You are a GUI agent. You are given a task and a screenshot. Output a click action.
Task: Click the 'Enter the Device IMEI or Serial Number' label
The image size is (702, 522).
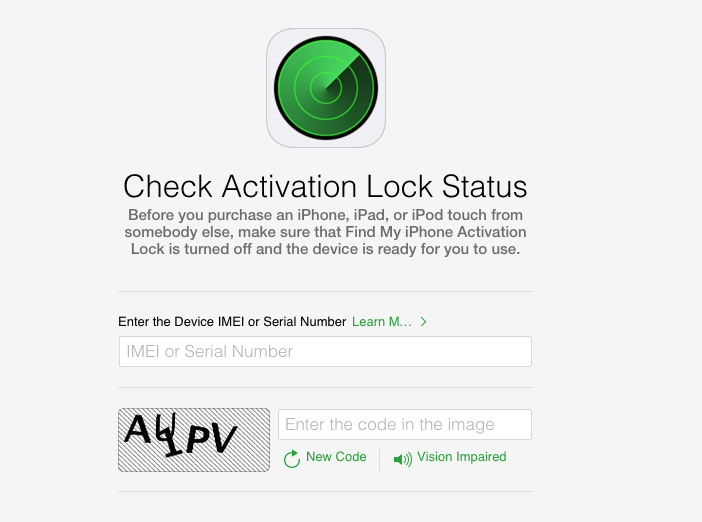[232, 321]
